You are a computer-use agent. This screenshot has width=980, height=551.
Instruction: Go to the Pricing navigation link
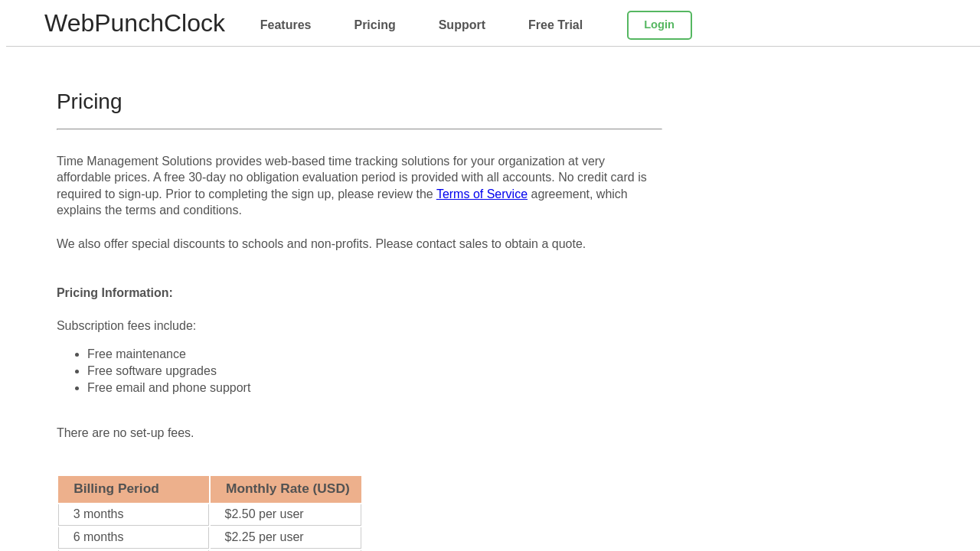pyautogui.click(x=374, y=25)
